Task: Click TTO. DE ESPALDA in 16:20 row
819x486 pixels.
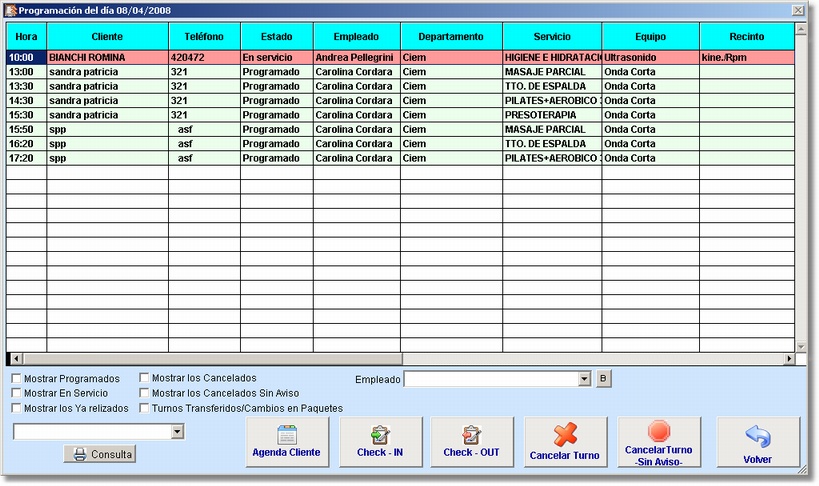Action: (552, 144)
